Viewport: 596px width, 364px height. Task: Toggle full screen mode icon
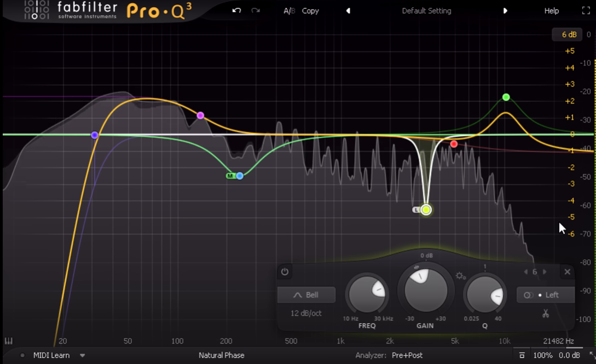[586, 10]
